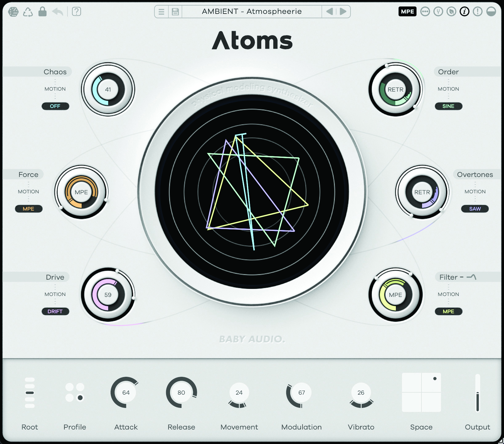Click the leaf eco mode icon

coord(451,12)
